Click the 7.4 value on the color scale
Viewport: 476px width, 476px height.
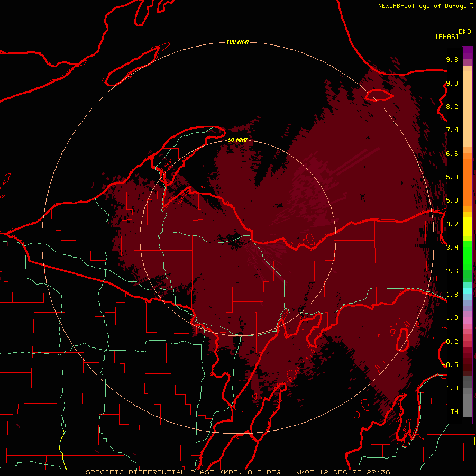[452, 130]
